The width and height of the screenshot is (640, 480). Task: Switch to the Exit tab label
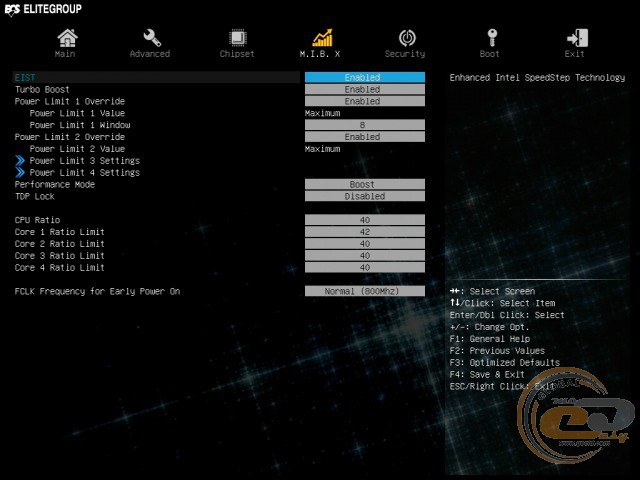574,54
